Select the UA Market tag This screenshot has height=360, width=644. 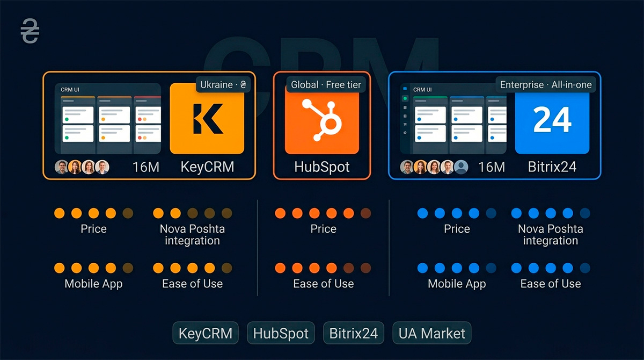pyautogui.click(x=432, y=333)
